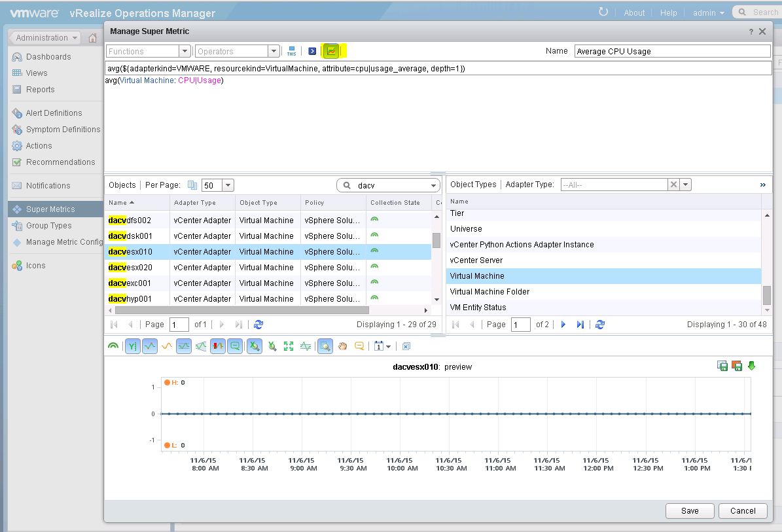Toggle the Zoom by X axis button
Viewport: 782px width, 532px height.
pyautogui.click(x=255, y=346)
